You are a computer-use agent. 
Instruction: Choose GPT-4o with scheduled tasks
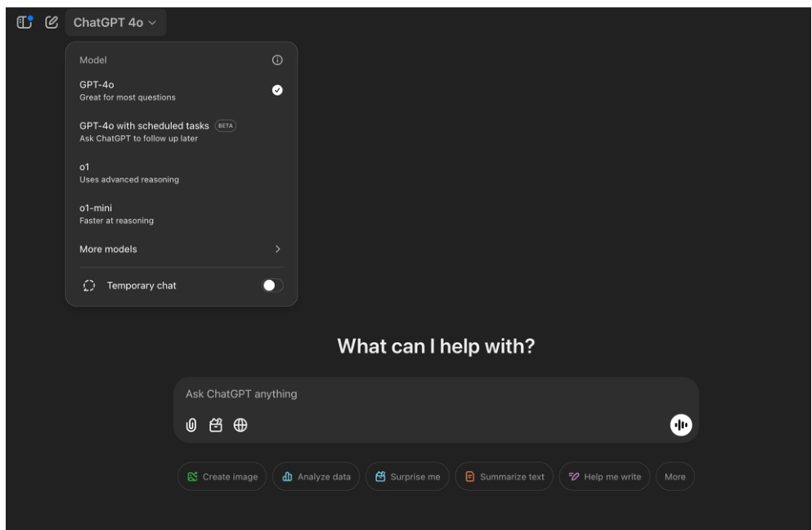[182, 132]
